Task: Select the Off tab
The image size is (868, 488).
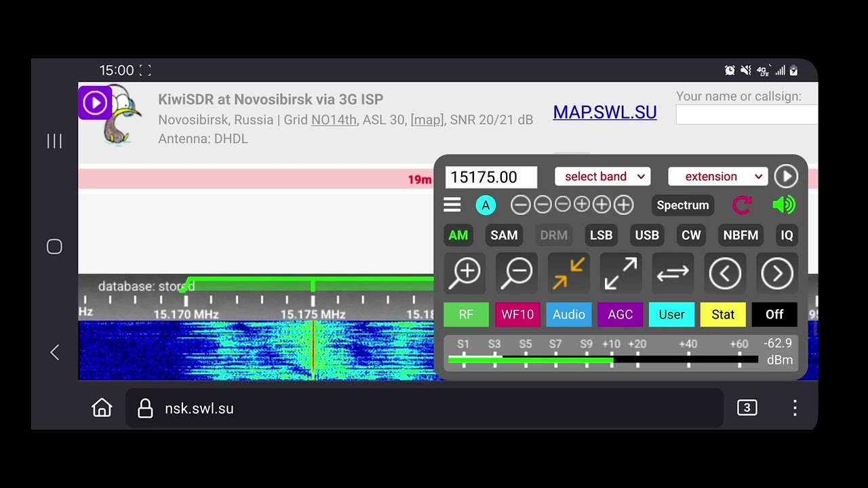Action: click(x=774, y=314)
